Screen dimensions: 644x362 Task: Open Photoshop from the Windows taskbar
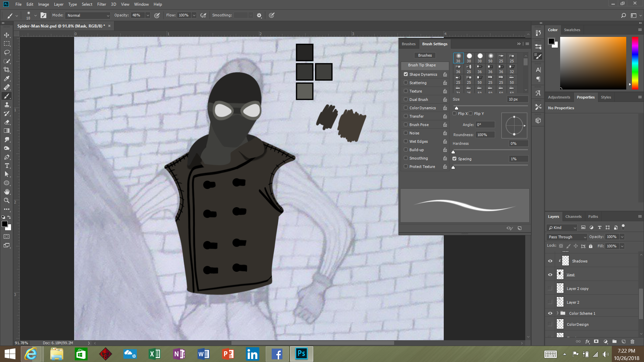pyautogui.click(x=301, y=354)
